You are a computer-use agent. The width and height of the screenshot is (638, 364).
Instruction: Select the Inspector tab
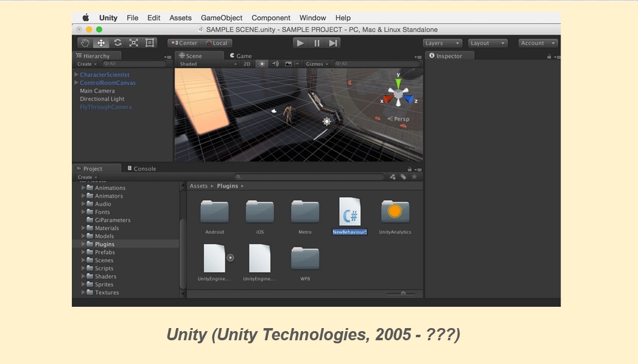click(x=449, y=56)
